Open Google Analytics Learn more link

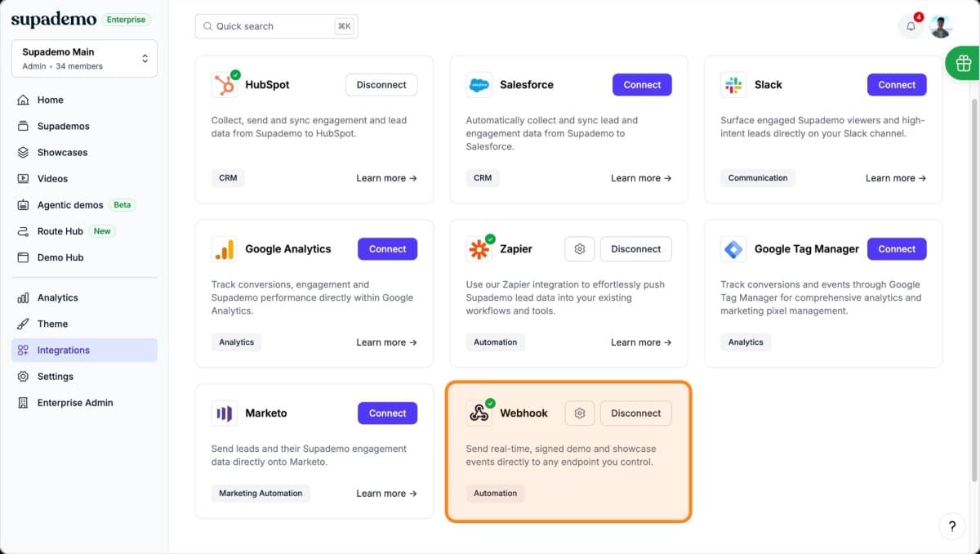coord(386,342)
